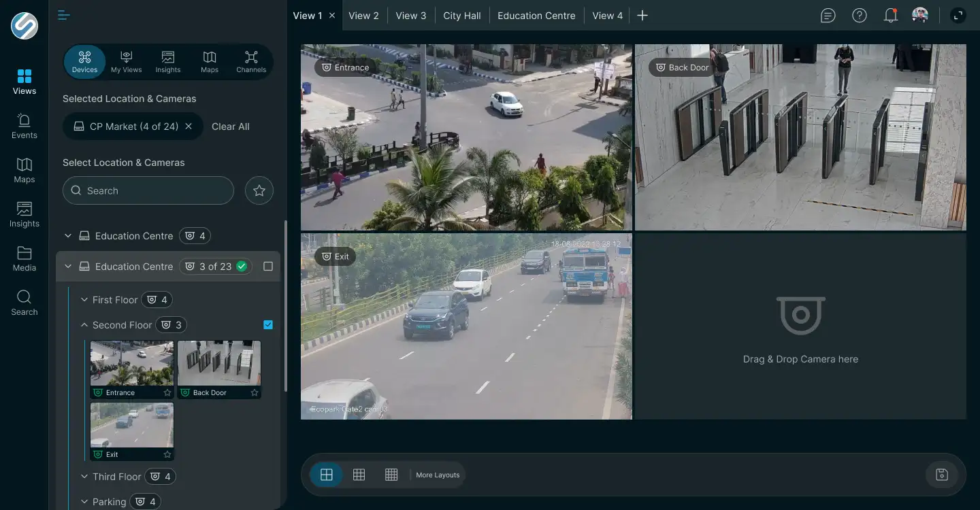980x510 pixels.
Task: Click the favorites star filter button
Action: pos(259,190)
